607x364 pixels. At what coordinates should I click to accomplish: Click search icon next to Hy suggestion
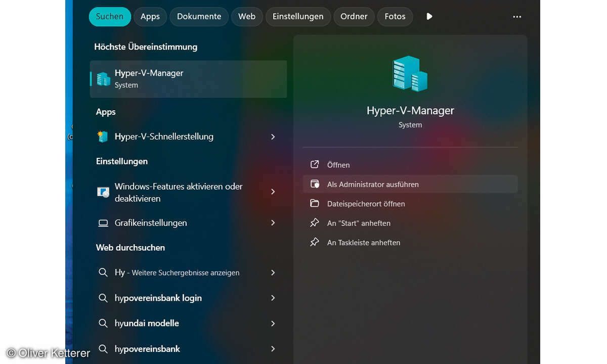coord(103,272)
